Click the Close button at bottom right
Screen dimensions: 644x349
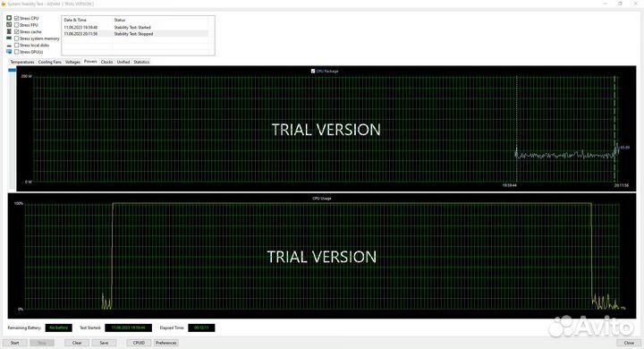click(x=629, y=343)
